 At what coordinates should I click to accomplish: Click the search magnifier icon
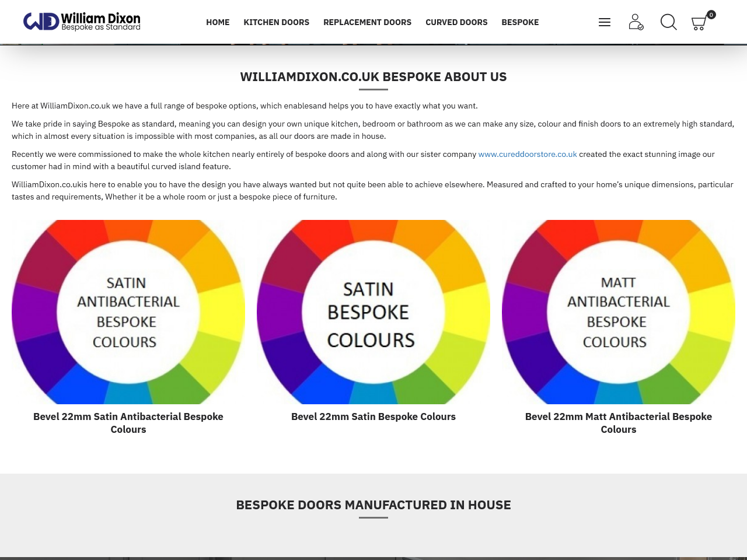click(x=668, y=22)
